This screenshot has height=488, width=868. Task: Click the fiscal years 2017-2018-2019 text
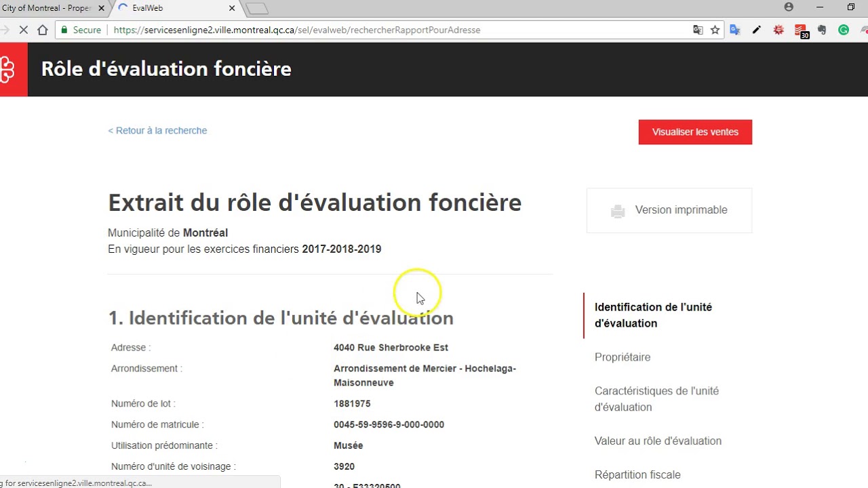point(342,249)
